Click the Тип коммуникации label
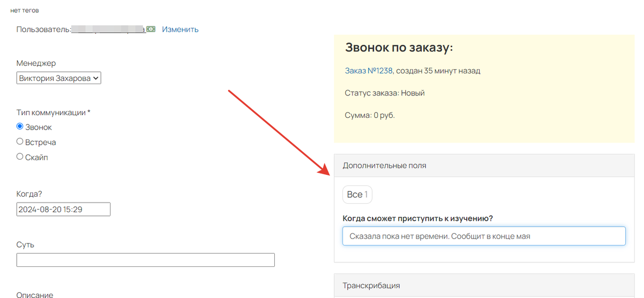 tap(54, 113)
